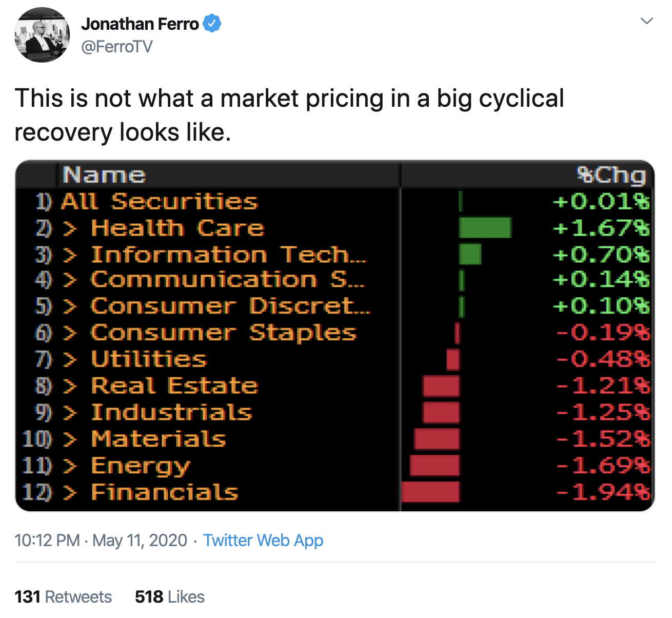View the 131 Retweets list

click(x=63, y=597)
